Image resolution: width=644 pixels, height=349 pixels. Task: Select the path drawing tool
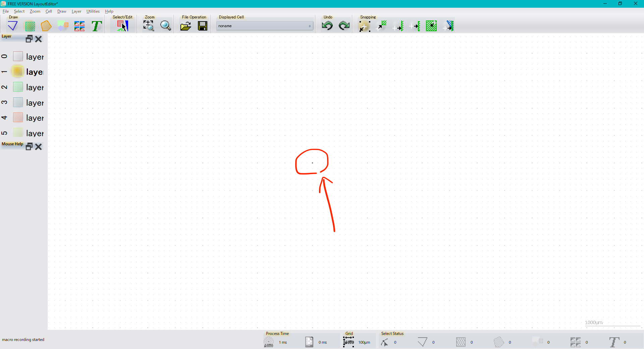coord(13,26)
